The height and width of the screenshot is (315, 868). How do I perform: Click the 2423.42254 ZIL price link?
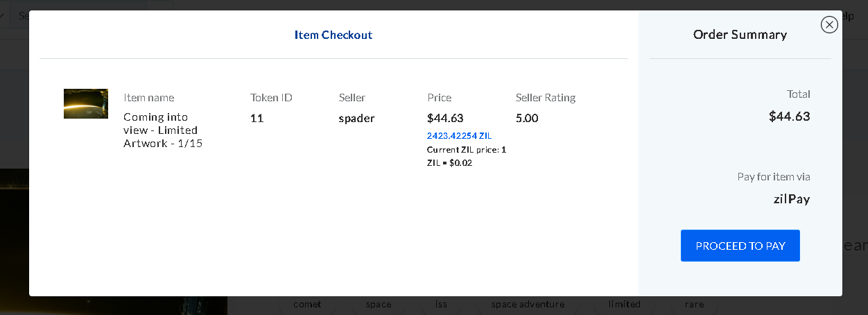coord(459,135)
